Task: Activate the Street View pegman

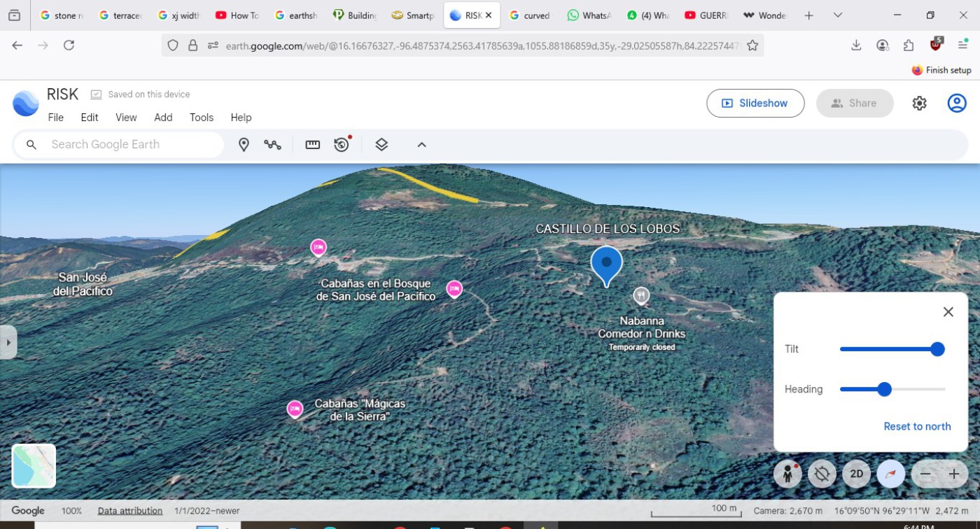Action: 787,474
